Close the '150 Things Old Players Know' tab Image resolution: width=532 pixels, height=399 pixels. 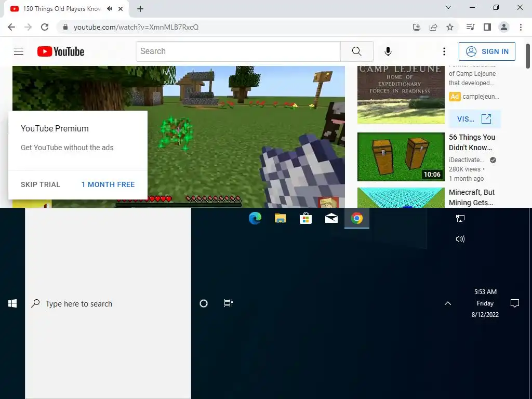click(x=121, y=9)
